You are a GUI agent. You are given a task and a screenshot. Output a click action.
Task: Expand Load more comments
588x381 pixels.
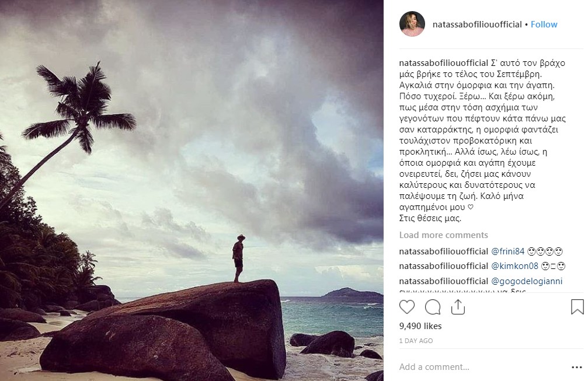[x=444, y=235]
